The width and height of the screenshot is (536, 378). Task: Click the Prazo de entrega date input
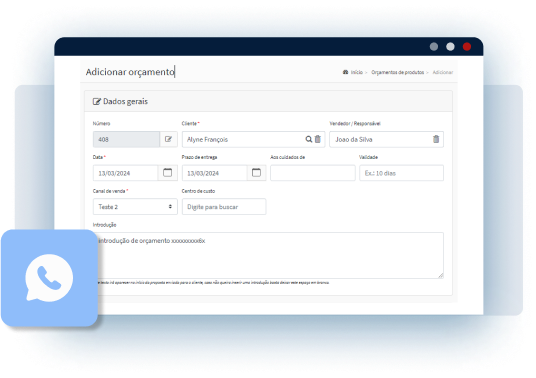pyautogui.click(x=214, y=173)
